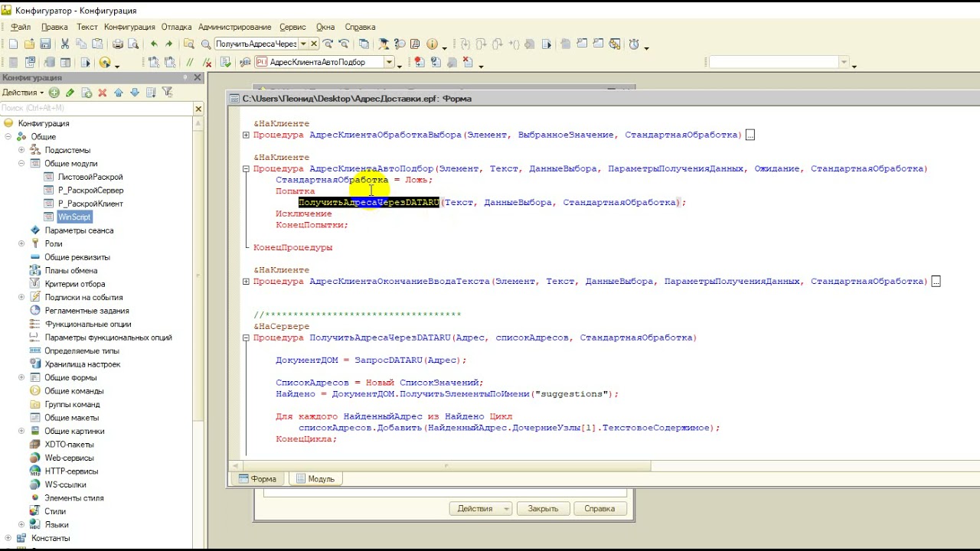Viewport: 980px width, 551px height.
Task: Click the Закрыть button
Action: tap(543, 508)
